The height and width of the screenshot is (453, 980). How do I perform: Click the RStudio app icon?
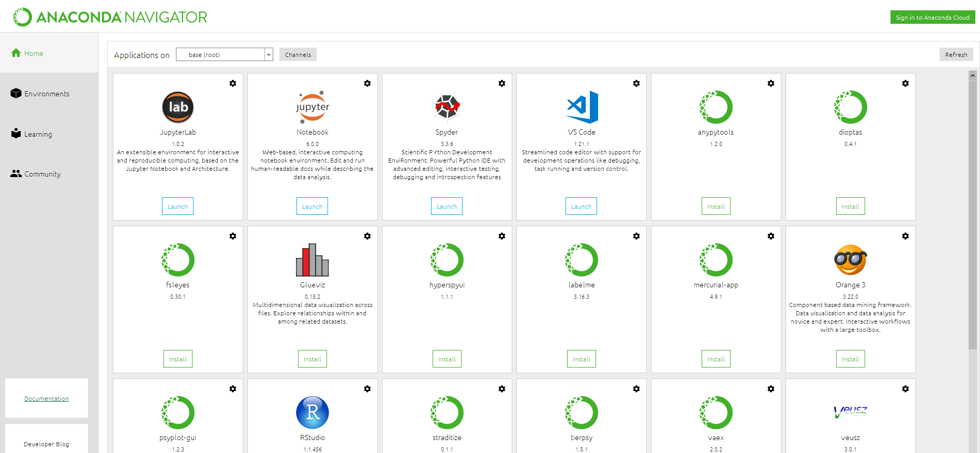tap(313, 413)
